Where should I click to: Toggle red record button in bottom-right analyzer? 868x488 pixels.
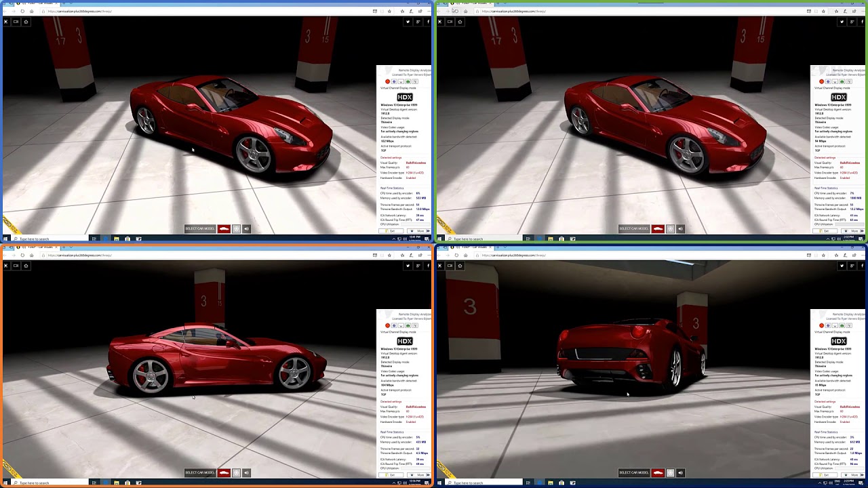[x=822, y=325]
